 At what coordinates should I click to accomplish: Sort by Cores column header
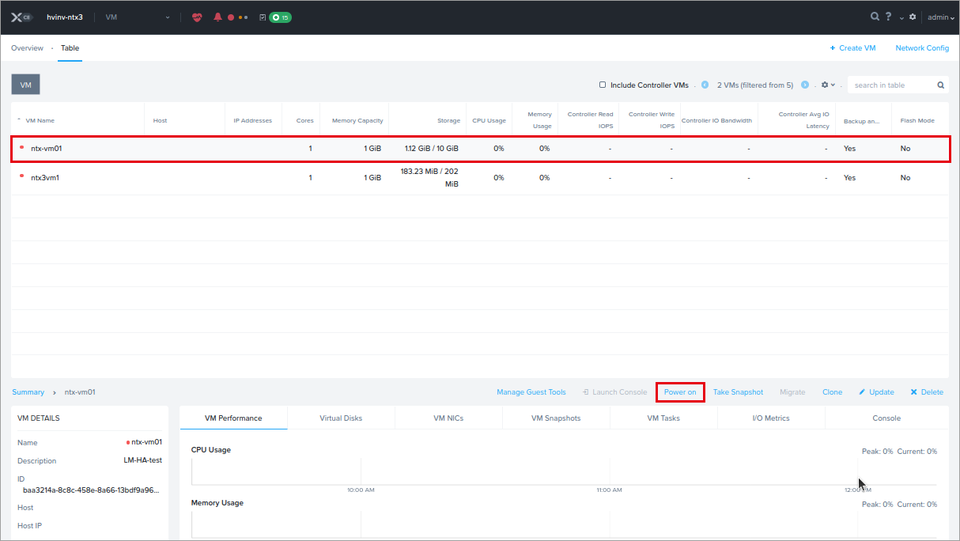tap(305, 121)
